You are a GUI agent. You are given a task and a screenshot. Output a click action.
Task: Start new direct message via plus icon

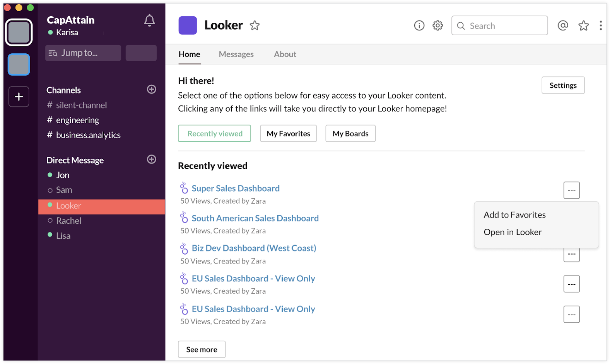point(152,159)
